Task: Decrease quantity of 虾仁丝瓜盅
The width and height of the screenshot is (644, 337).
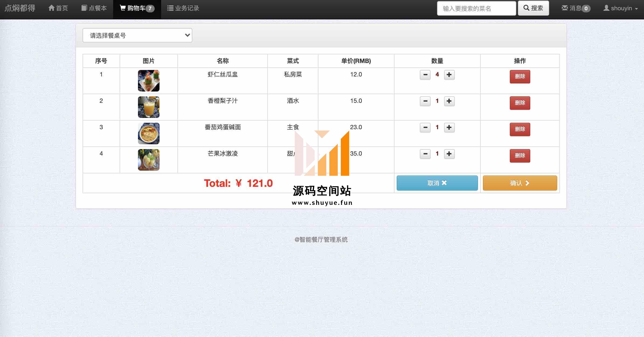Action: pyautogui.click(x=425, y=75)
